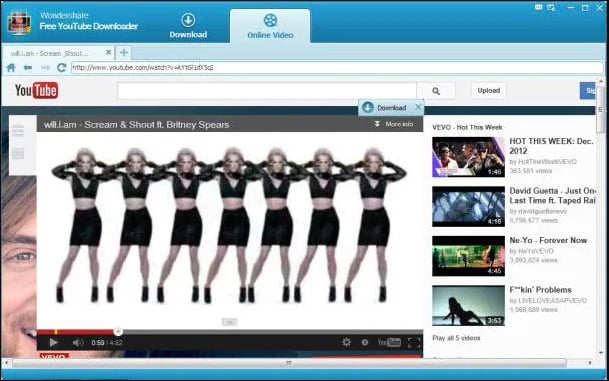Open HOT THIS WEEK video thumbnail

tap(468, 157)
